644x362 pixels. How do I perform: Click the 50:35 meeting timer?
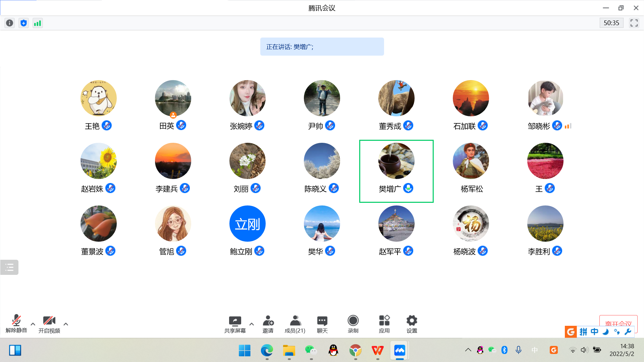pyautogui.click(x=611, y=23)
